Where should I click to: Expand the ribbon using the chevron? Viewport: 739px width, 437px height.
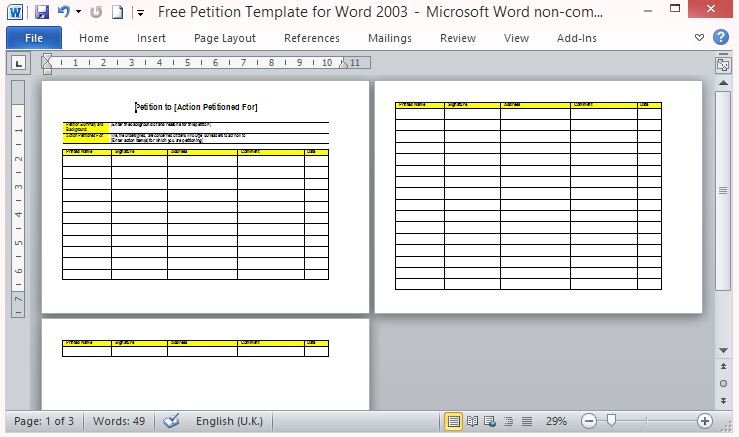point(698,38)
